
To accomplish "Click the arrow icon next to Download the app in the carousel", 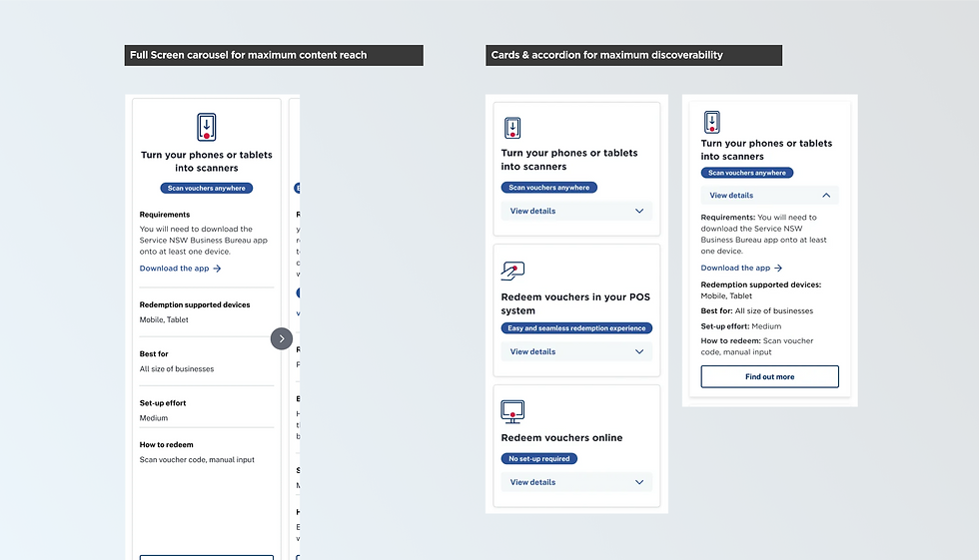I will click(x=218, y=269).
